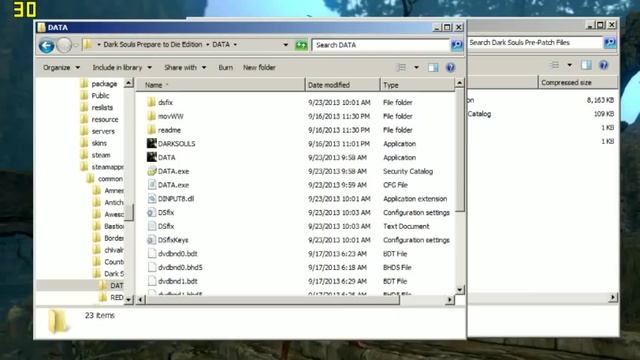
Task: Select the DARKSOULS application icon
Action: [151, 143]
